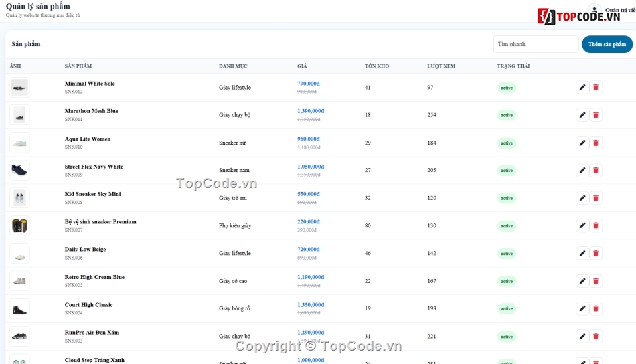Select the Street Flex Navy White name
Viewport: 636px width, 364px height.
click(x=94, y=167)
